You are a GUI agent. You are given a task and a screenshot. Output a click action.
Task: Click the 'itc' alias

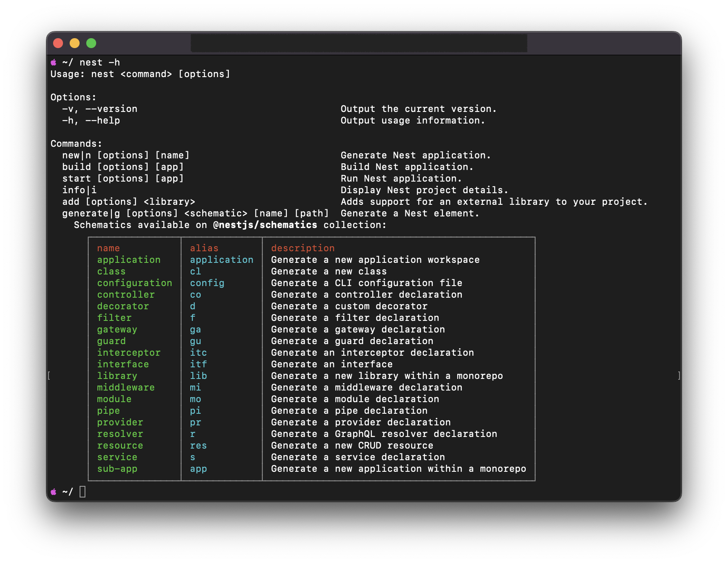point(199,353)
